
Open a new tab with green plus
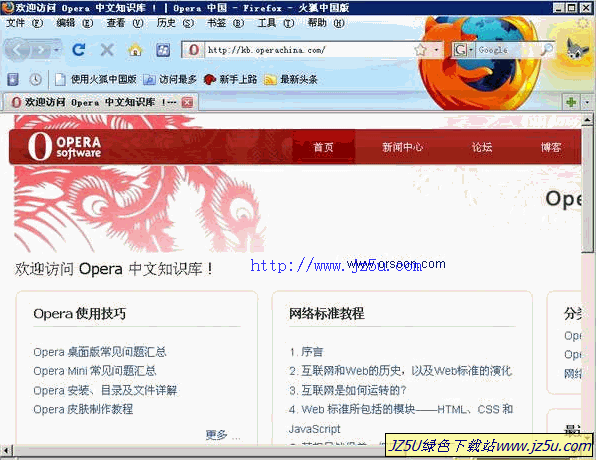(571, 102)
